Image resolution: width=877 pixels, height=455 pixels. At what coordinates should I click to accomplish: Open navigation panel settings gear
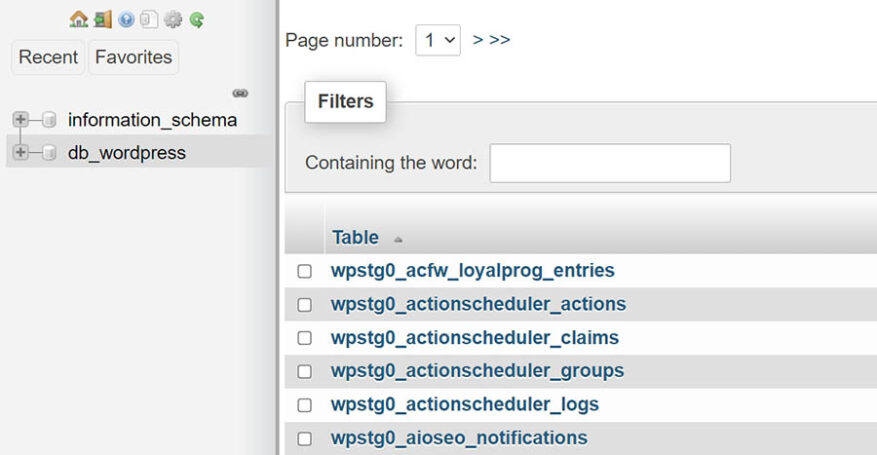pyautogui.click(x=173, y=19)
